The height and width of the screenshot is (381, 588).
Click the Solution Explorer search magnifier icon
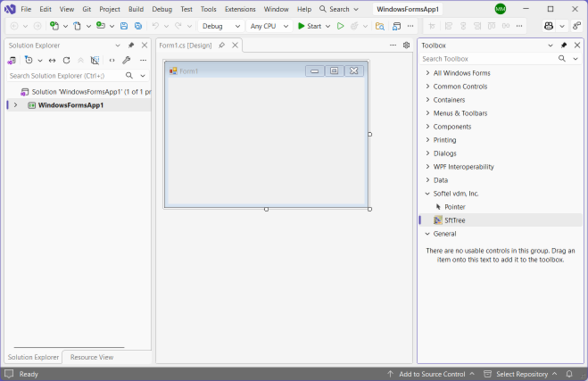point(129,75)
